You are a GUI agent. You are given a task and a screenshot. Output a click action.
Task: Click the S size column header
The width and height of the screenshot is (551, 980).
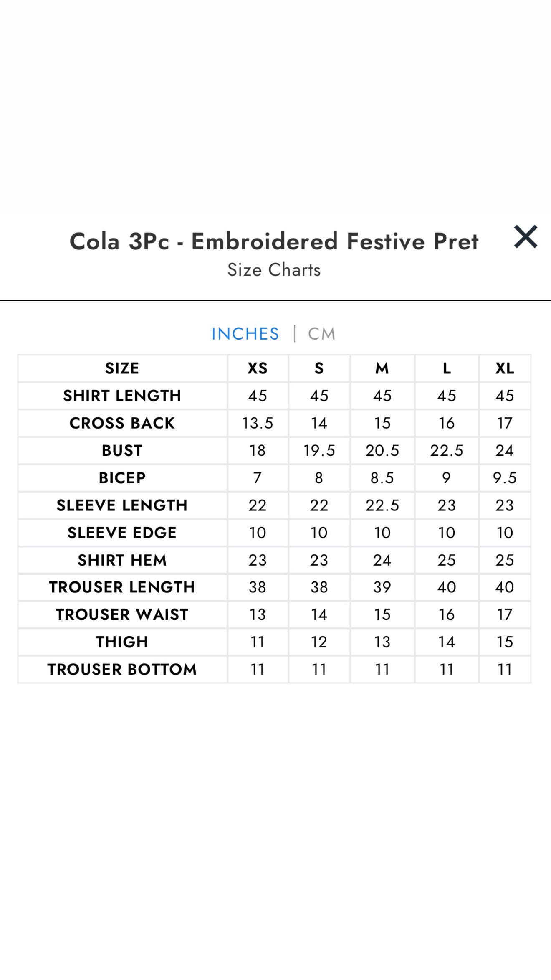pyautogui.click(x=319, y=368)
